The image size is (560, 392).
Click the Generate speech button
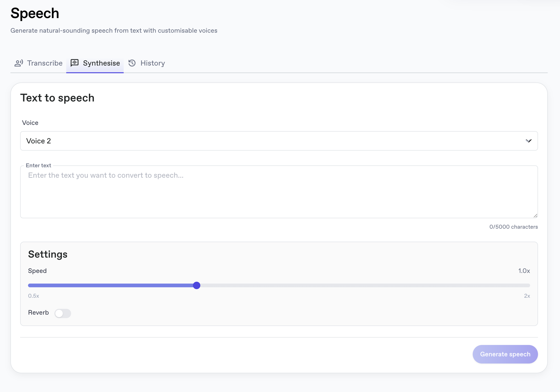coord(505,354)
